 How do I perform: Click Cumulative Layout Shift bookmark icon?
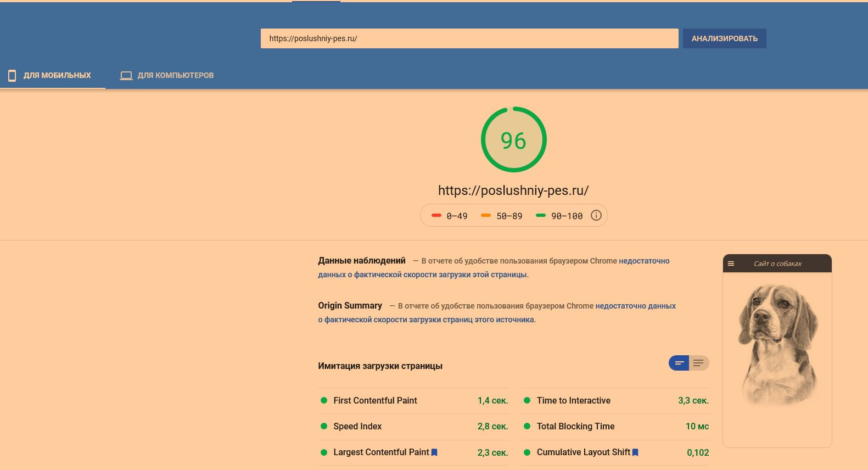coord(635,452)
